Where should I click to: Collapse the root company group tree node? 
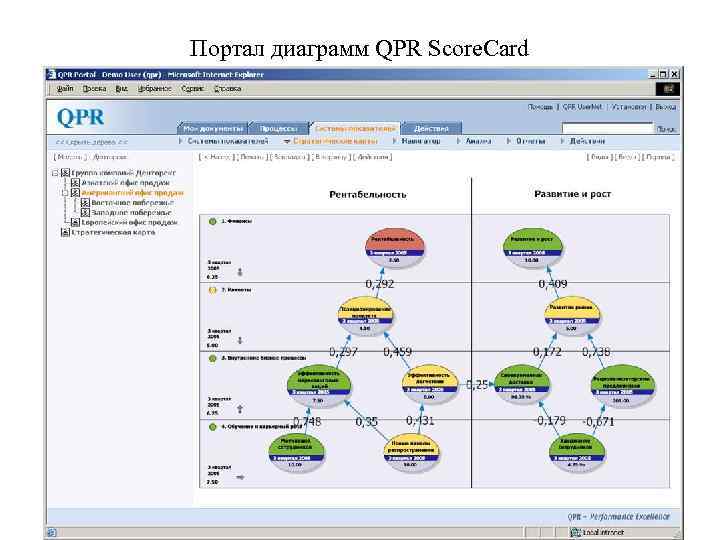coord(55,173)
